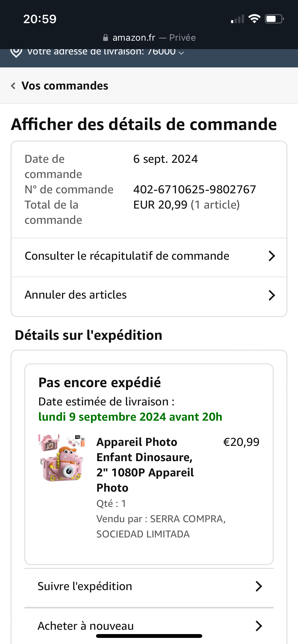Screen dimensions: 298x644
Task: Expand the delivery address 76000 dropdown
Action: coord(181,52)
